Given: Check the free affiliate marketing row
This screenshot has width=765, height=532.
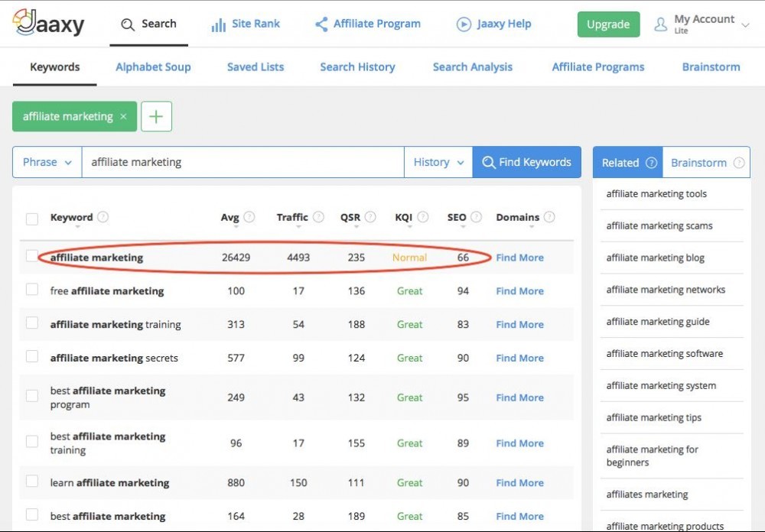Looking at the screenshot, I should [32, 289].
